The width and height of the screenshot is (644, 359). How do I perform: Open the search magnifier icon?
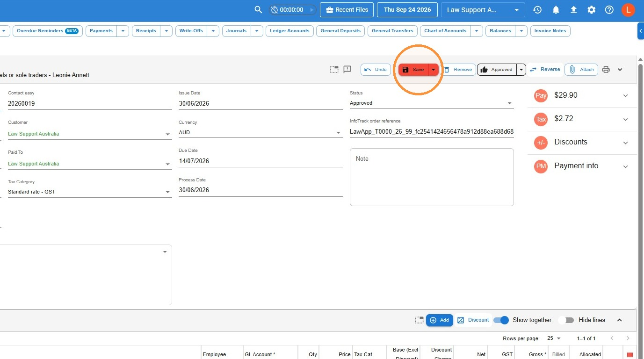coord(258,10)
